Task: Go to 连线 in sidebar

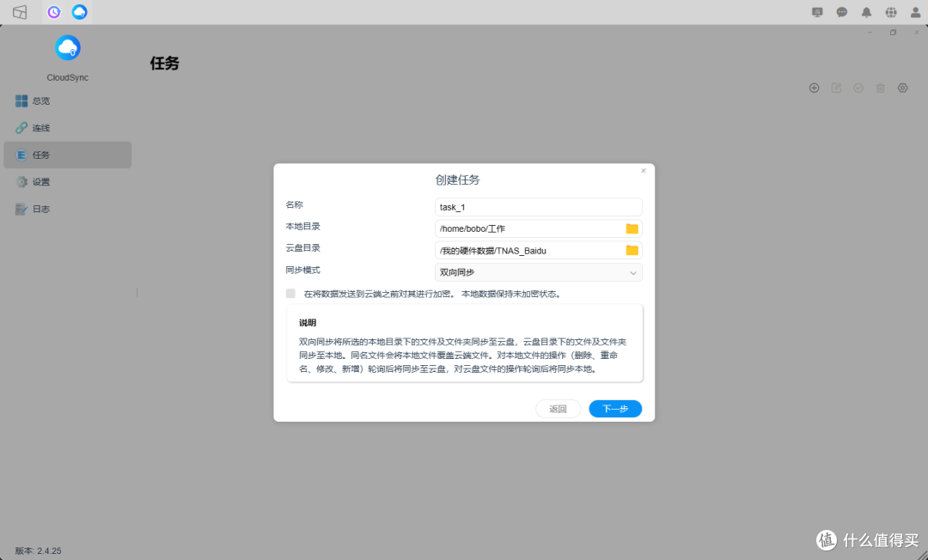Action: point(68,128)
